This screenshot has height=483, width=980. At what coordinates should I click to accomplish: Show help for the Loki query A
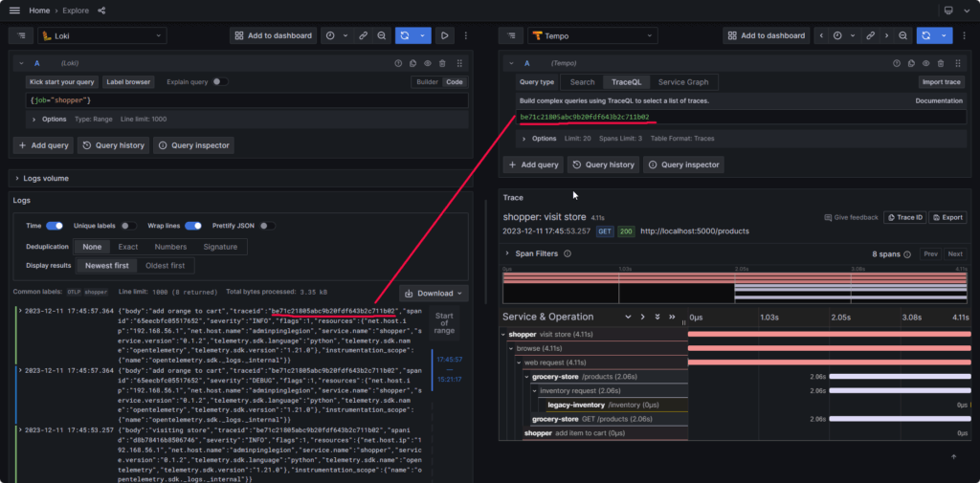397,63
